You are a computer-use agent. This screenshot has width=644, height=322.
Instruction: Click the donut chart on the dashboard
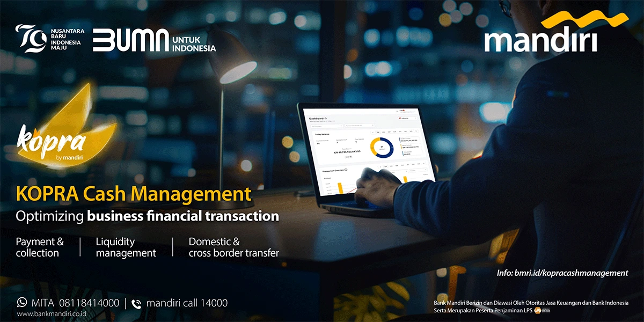tap(382, 147)
